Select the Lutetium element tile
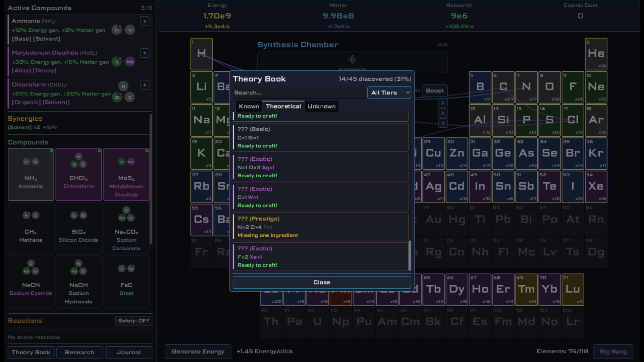The width and height of the screenshot is (644, 362). [573, 289]
